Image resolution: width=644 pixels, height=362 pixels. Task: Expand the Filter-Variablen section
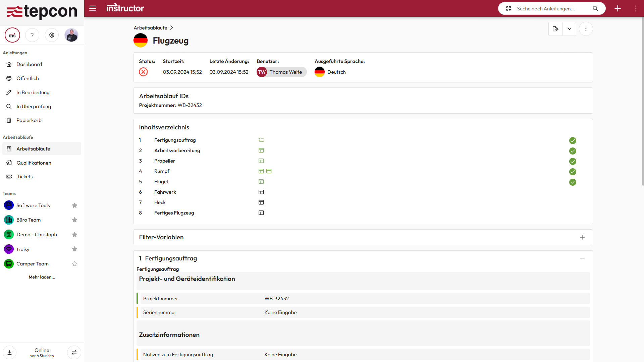[582, 237]
